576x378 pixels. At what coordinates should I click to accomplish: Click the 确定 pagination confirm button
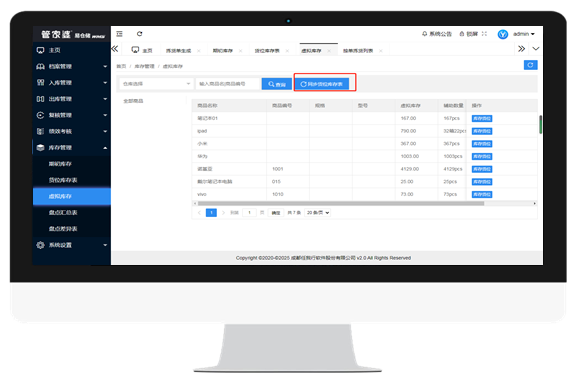pos(276,213)
